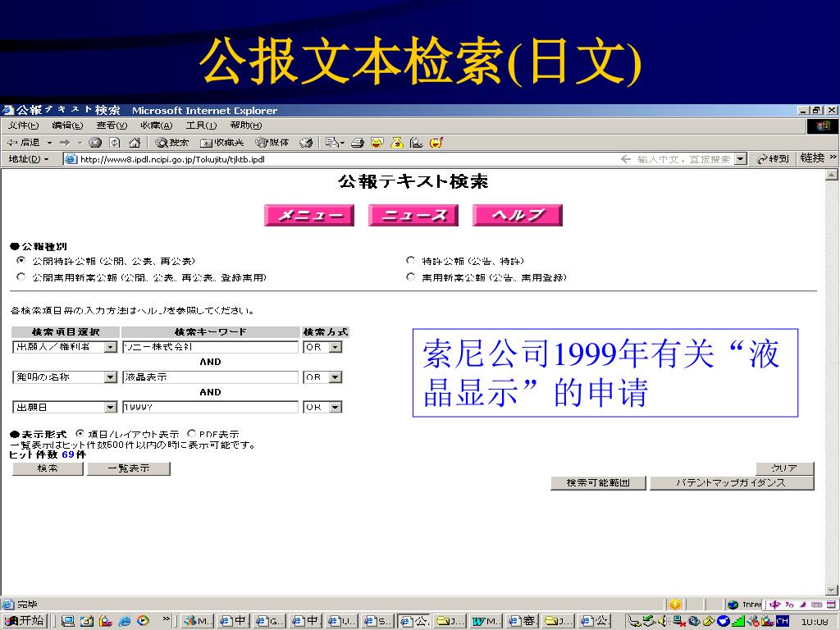Screen dimensions: 840x630
Task: Open the 链接 links toolbar
Action: click(812, 158)
